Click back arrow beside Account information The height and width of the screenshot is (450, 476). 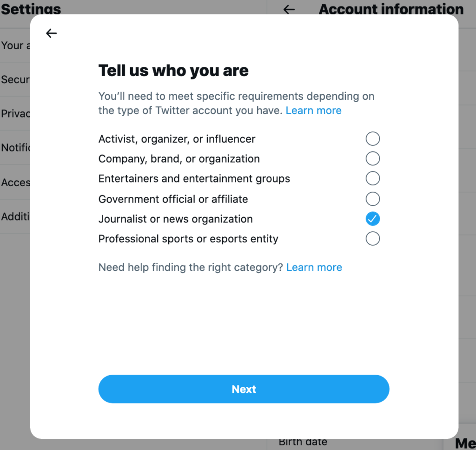coord(289,9)
